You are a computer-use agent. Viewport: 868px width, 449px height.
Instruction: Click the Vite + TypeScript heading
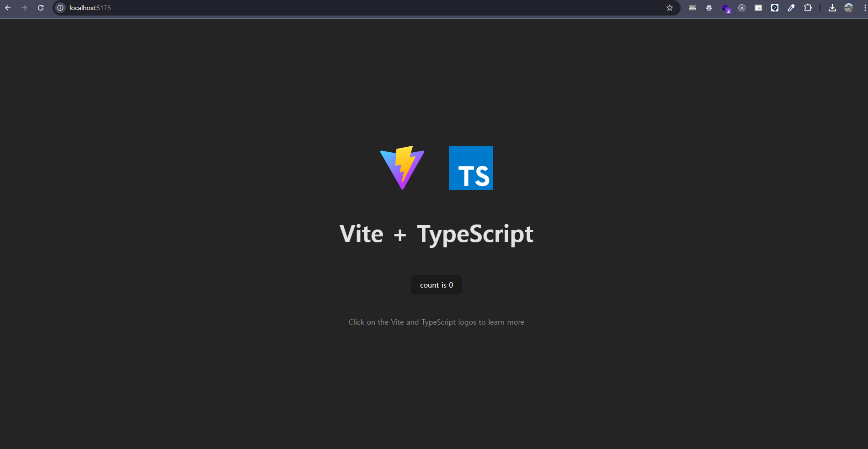pyautogui.click(x=436, y=234)
